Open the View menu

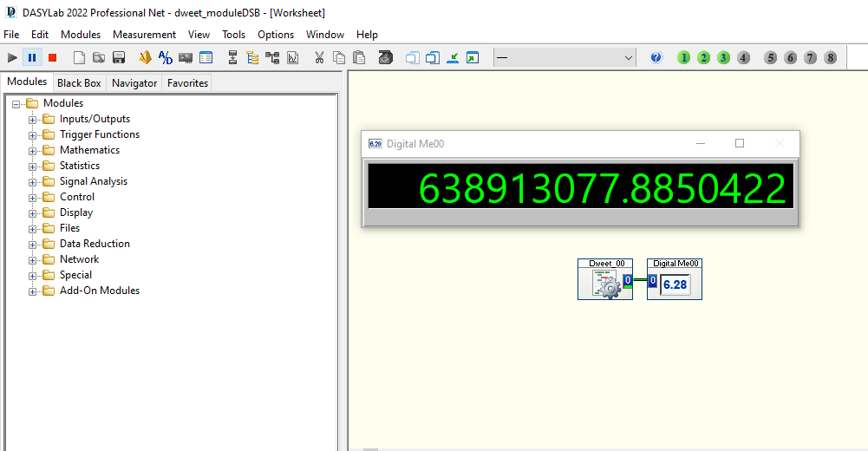pos(199,35)
